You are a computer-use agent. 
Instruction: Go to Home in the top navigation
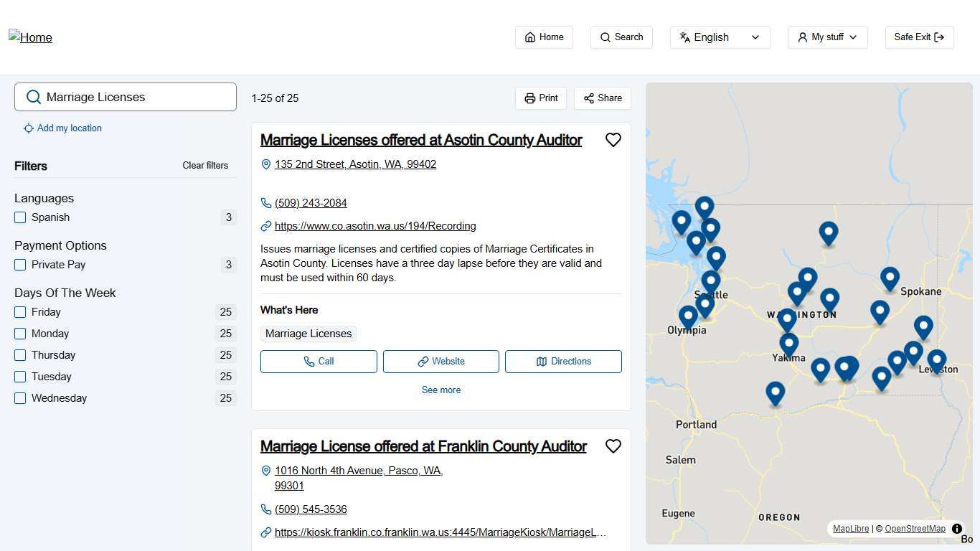(x=544, y=37)
